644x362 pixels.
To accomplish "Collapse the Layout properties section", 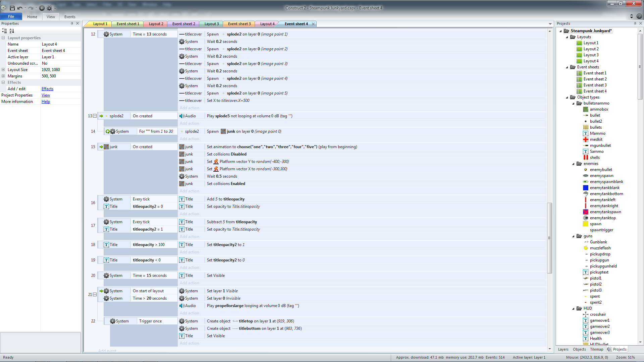I will click(3, 38).
